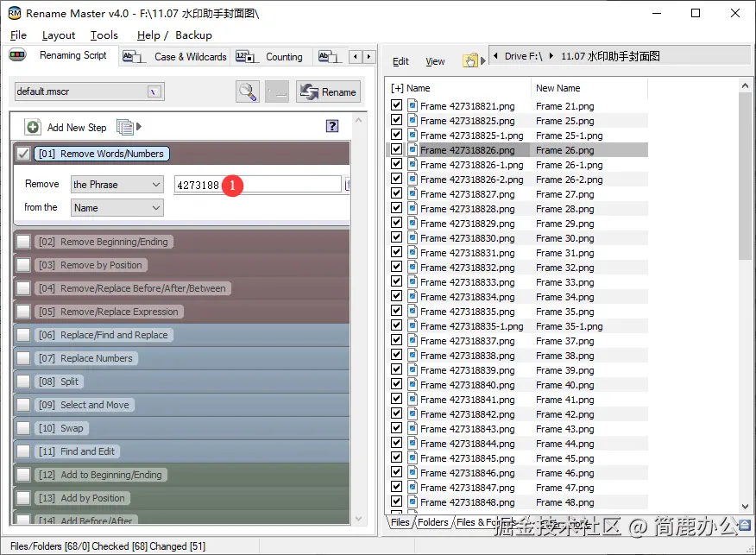Click the file icon of Frame 427318840.png

click(x=413, y=384)
